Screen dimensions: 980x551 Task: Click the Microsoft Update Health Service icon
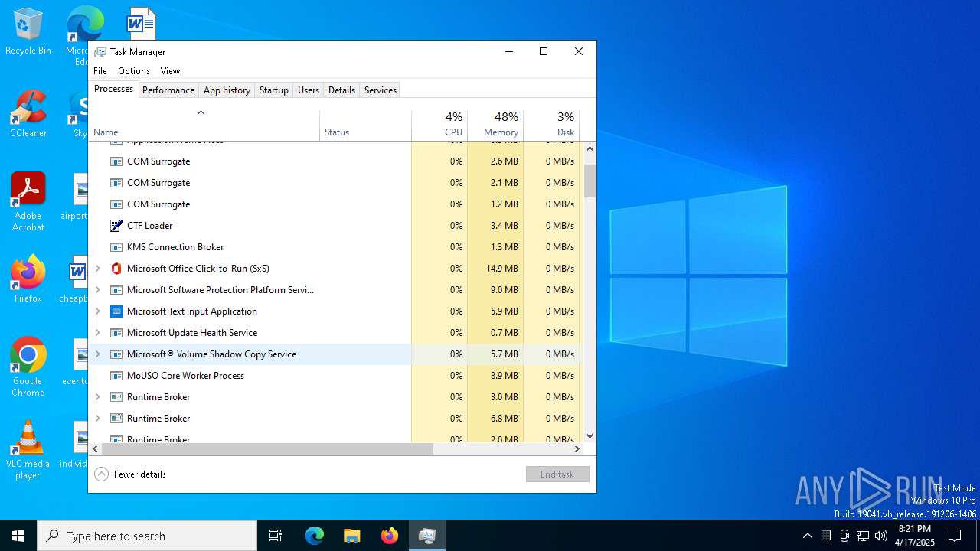tap(116, 333)
